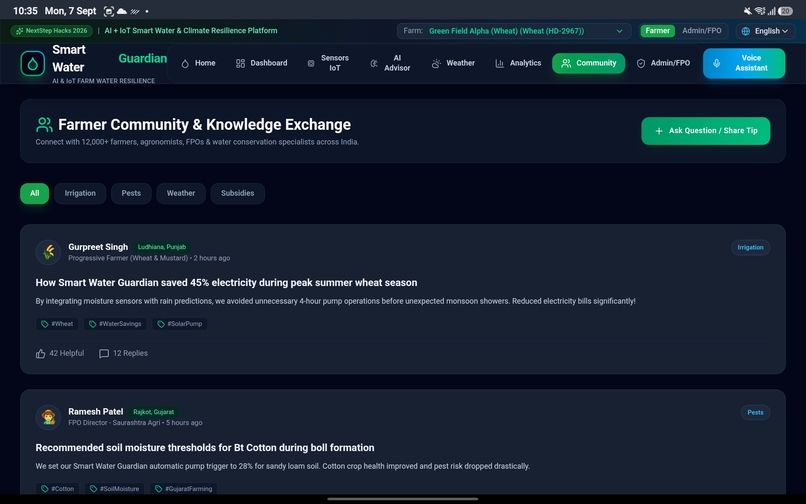The image size is (806, 504).
Task: Tap the battery indicator in status bar
Action: [x=785, y=11]
